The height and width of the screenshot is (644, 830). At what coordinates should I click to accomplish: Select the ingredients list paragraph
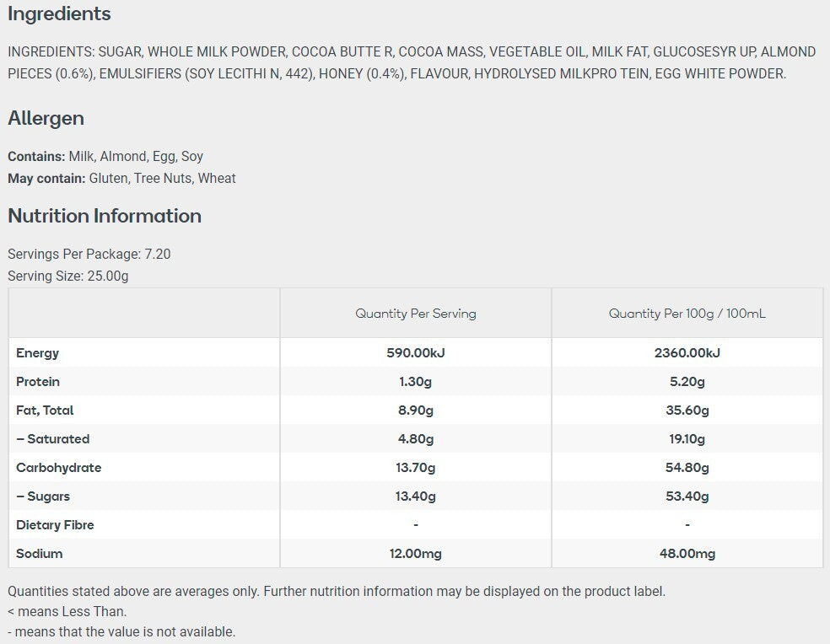click(412, 62)
